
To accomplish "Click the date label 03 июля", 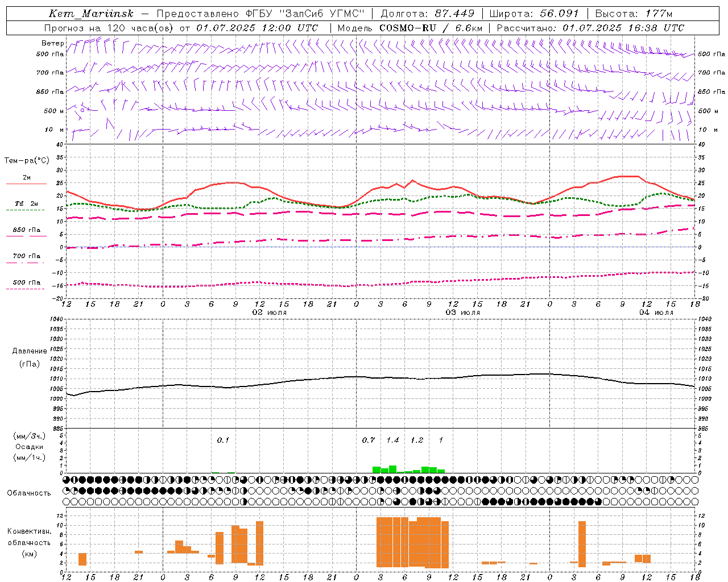I will coord(462,313).
